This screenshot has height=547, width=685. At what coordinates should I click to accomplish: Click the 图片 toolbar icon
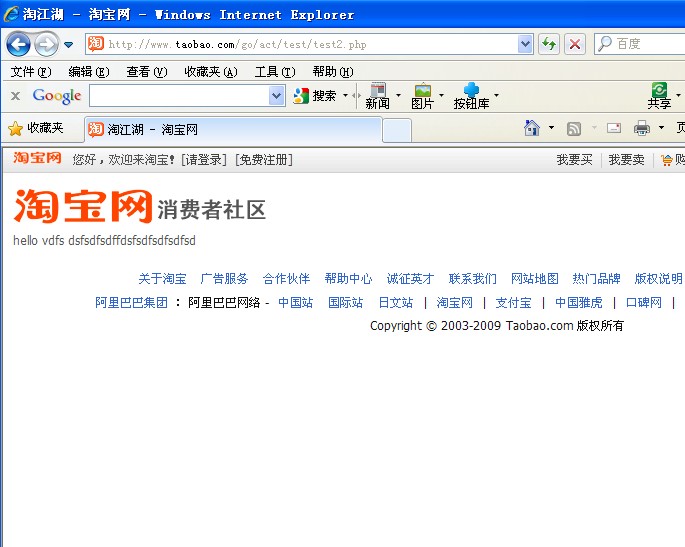pos(422,96)
